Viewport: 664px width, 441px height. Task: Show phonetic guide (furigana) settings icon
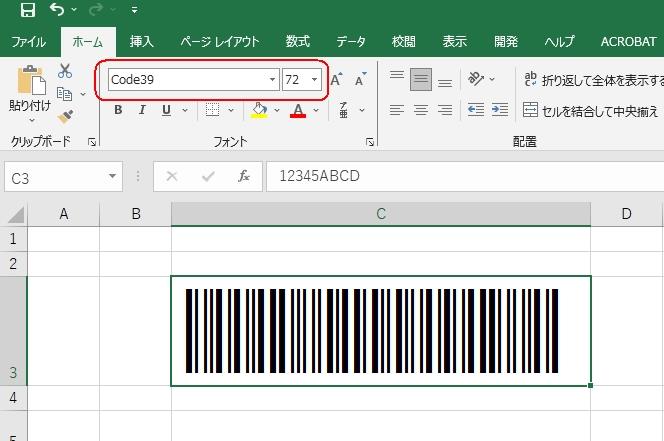(343, 110)
